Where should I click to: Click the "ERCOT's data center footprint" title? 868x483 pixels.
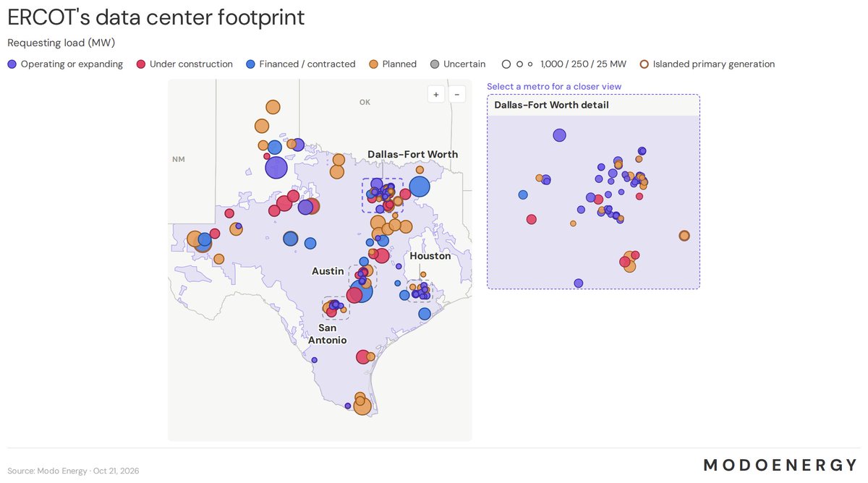point(156,17)
